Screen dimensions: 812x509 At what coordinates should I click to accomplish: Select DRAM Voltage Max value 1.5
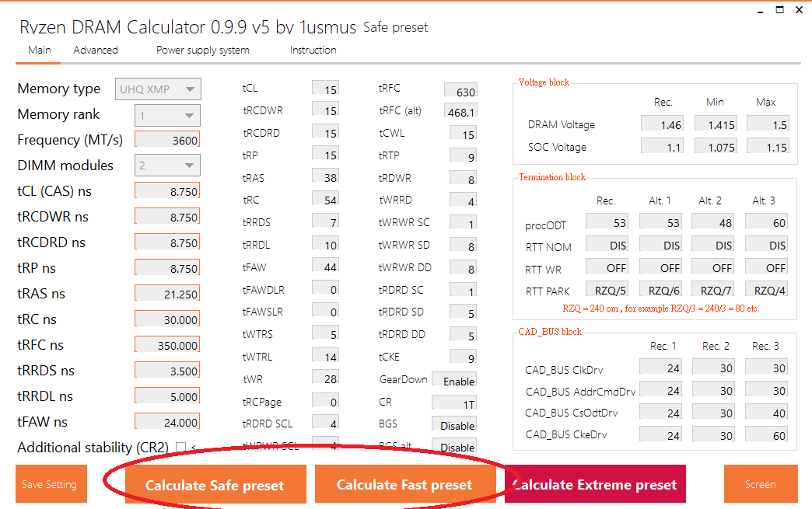click(768, 124)
